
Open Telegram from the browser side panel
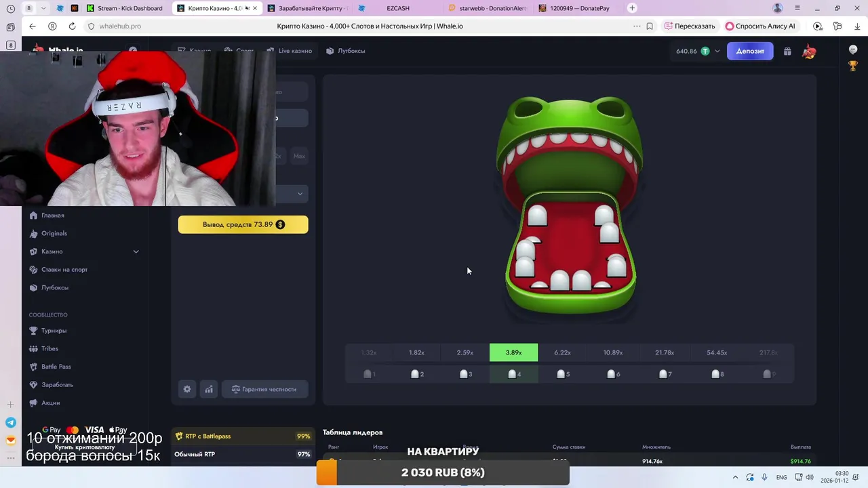[10, 422]
